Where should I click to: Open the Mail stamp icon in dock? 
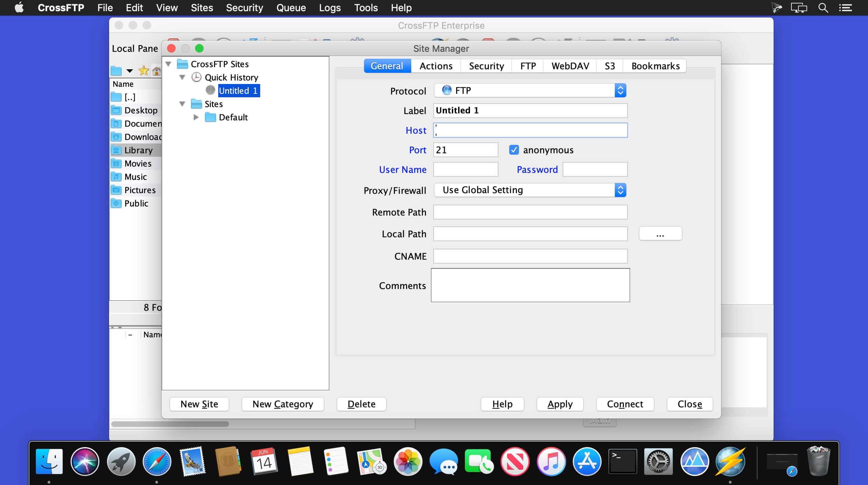click(192, 462)
